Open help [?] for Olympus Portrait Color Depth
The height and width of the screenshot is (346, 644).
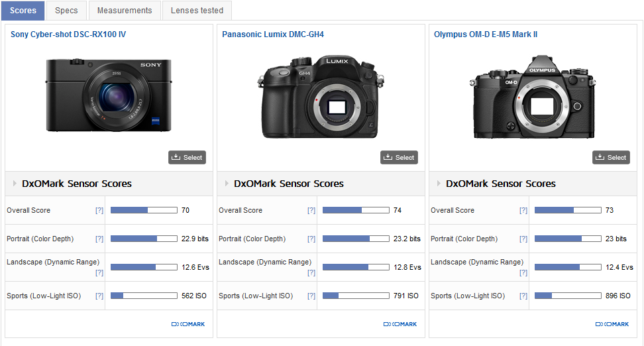[x=523, y=239]
